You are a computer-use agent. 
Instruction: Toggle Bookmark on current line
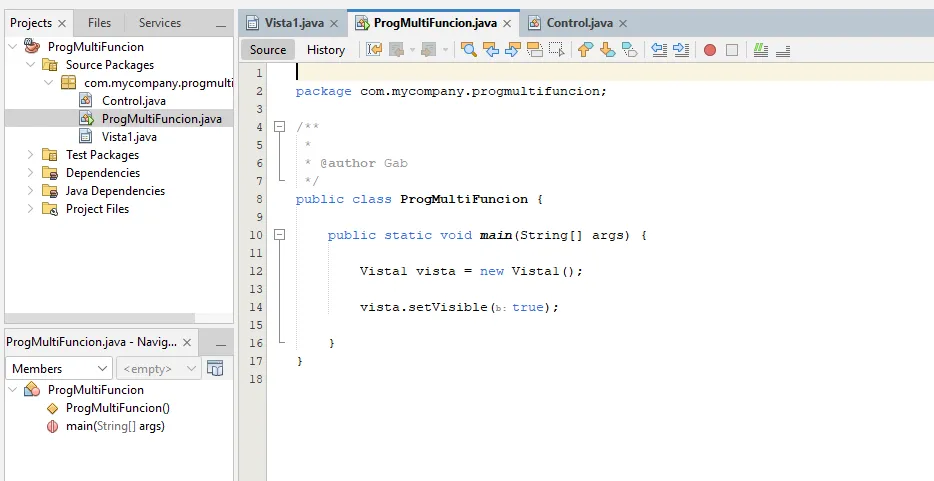630,50
